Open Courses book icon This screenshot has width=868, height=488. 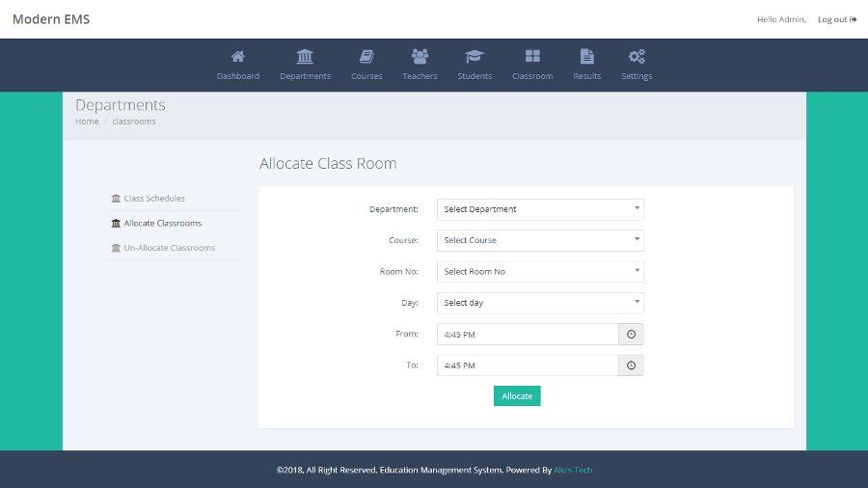pyautogui.click(x=366, y=57)
